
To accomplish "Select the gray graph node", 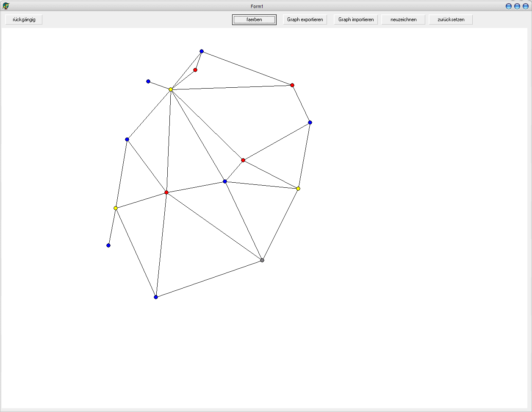I will pyautogui.click(x=262, y=260).
